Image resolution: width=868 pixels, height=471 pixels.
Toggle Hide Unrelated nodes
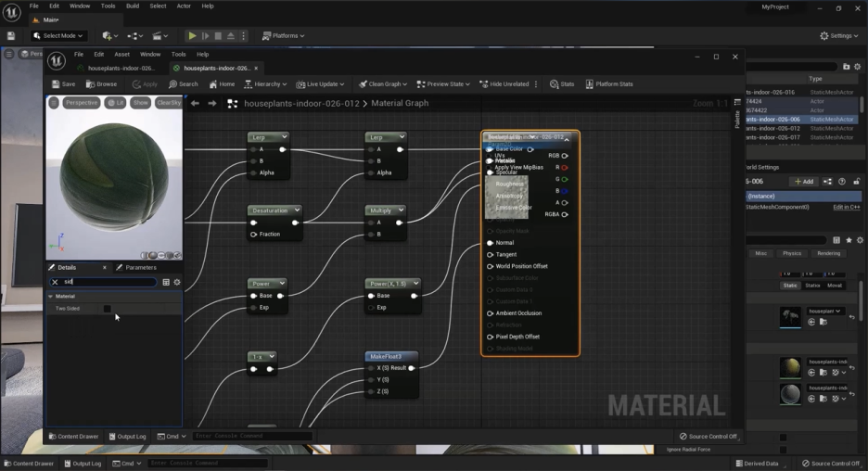pyautogui.click(x=504, y=84)
